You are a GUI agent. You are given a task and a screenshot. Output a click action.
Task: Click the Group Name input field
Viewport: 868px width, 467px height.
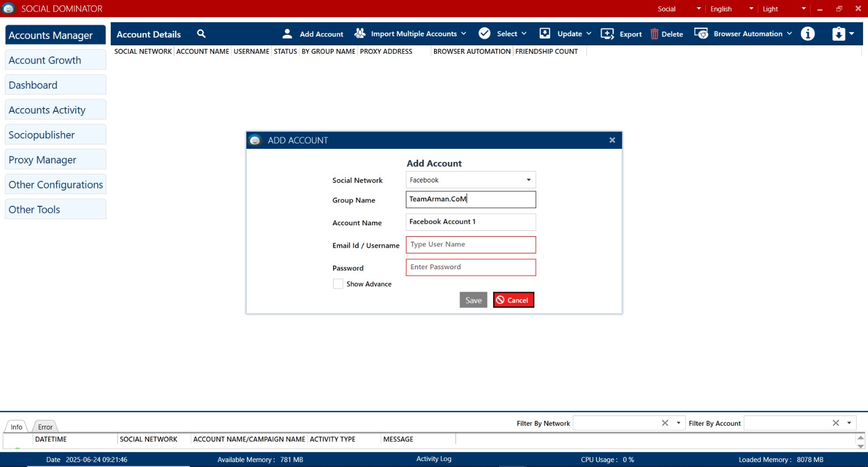471,199
